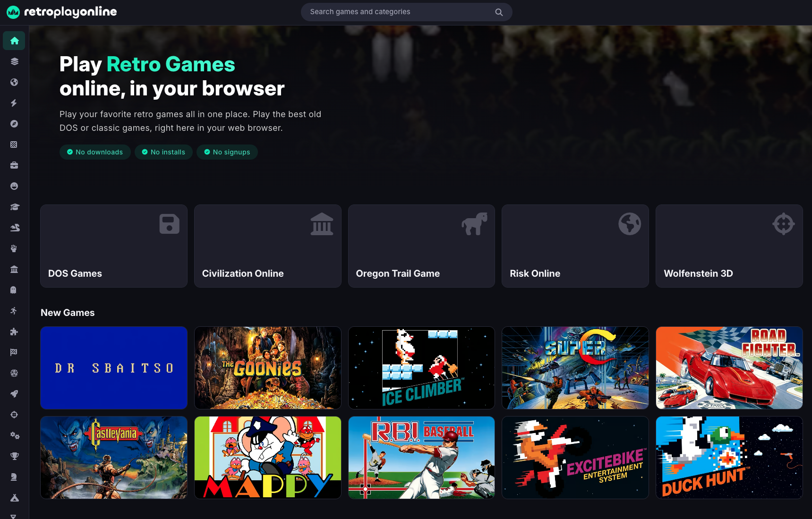
Task: Select the dragon icon in sidebar
Action: (14, 228)
